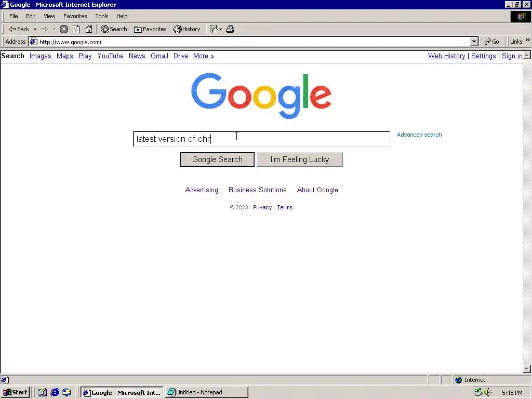Viewport: 532px width, 399px height.
Task: Click the Go button beside address bar
Action: coord(492,42)
